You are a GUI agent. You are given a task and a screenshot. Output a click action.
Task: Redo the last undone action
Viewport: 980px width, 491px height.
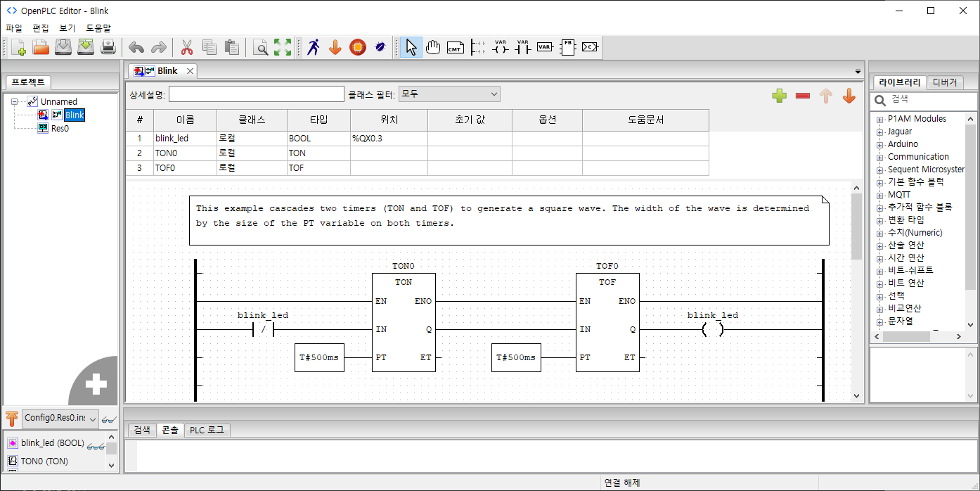tap(159, 47)
